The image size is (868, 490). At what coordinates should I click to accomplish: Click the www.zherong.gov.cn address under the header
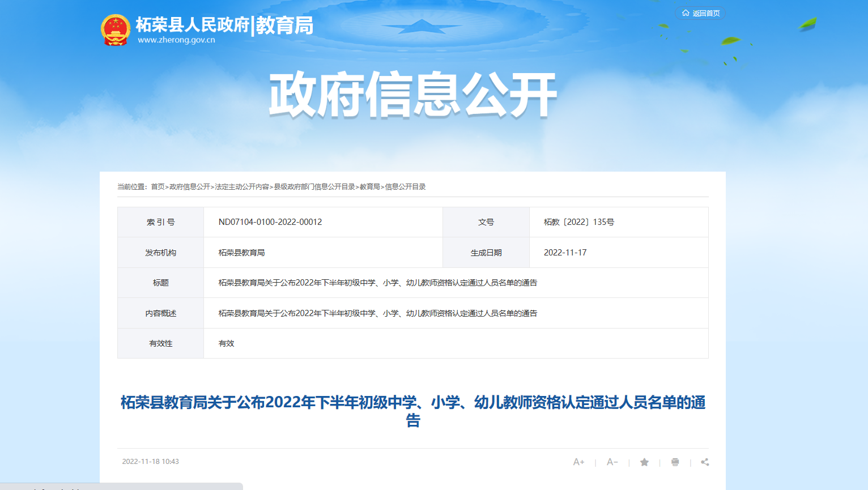(176, 40)
